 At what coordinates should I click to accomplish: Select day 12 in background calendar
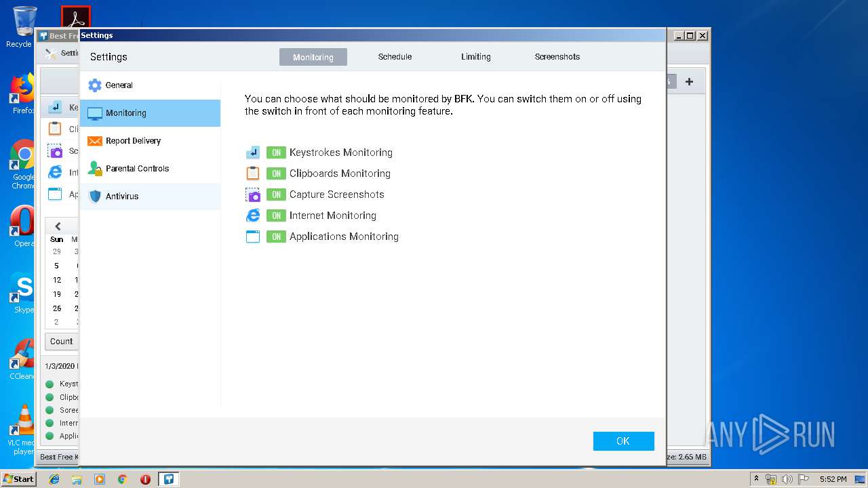57,280
